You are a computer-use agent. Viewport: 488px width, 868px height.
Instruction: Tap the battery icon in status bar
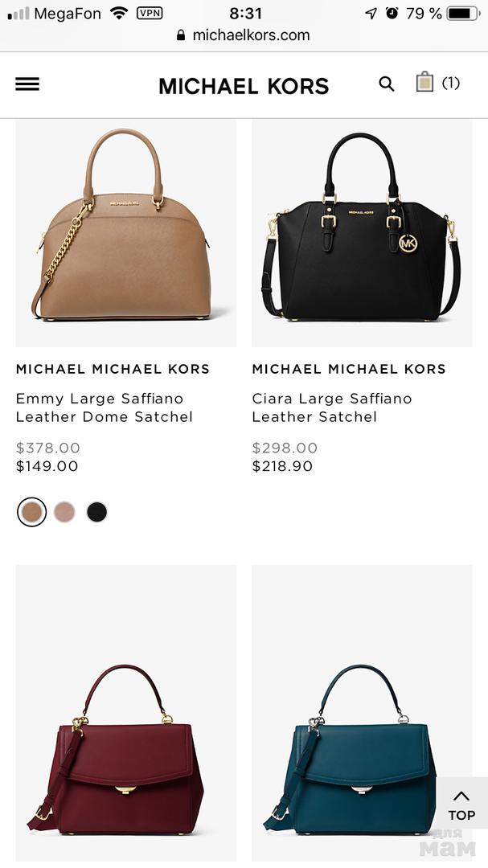tap(463, 14)
